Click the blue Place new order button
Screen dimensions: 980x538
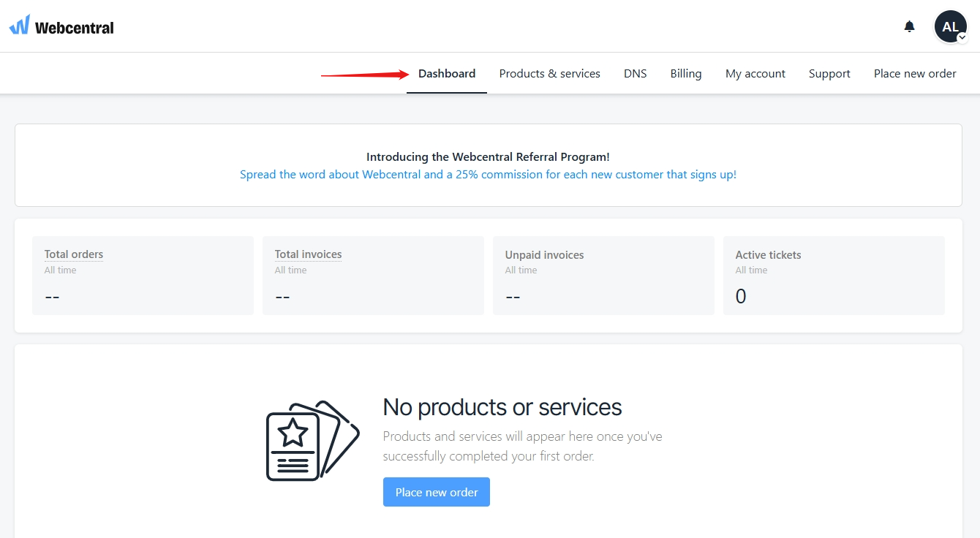tap(437, 492)
